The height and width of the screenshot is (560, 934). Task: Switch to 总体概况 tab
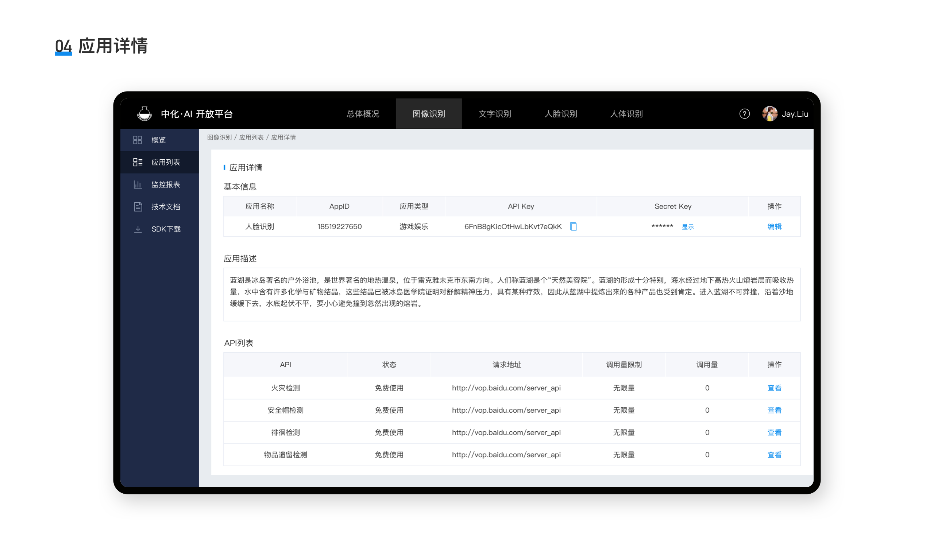point(363,114)
